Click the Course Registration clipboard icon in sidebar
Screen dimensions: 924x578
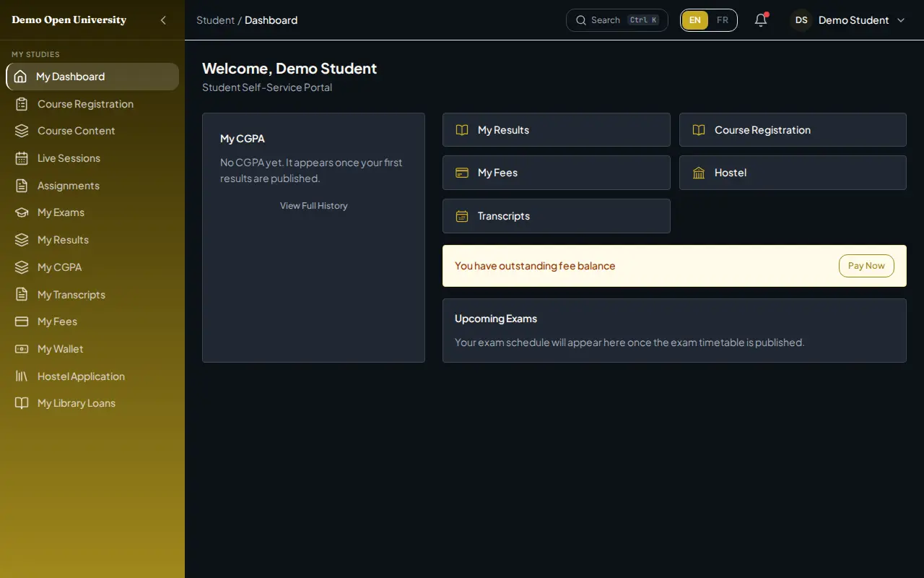click(22, 104)
